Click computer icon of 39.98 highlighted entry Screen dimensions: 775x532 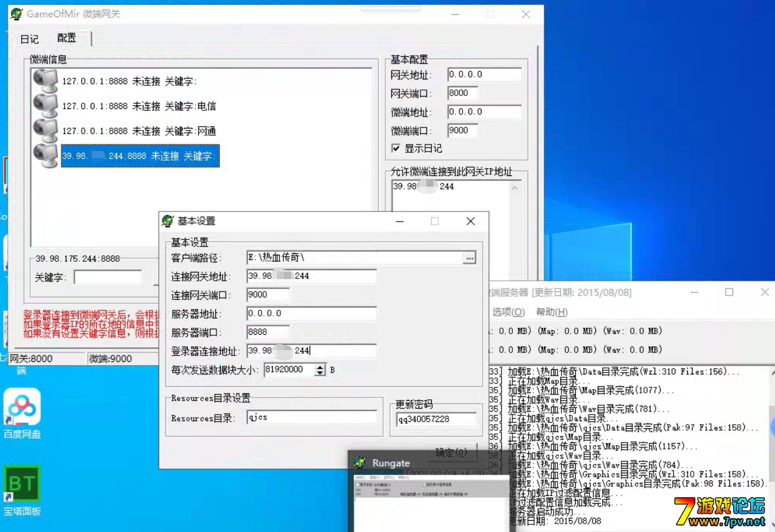click(45, 156)
